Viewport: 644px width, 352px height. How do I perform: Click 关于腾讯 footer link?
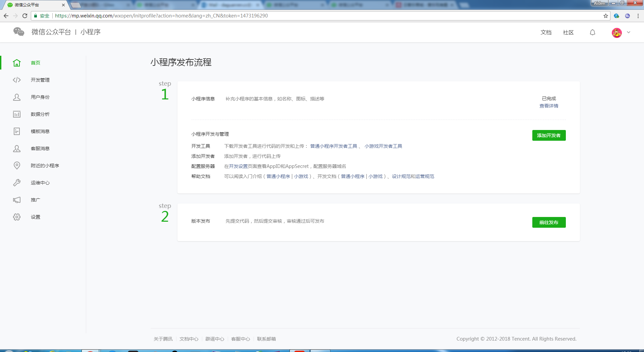[163, 339]
